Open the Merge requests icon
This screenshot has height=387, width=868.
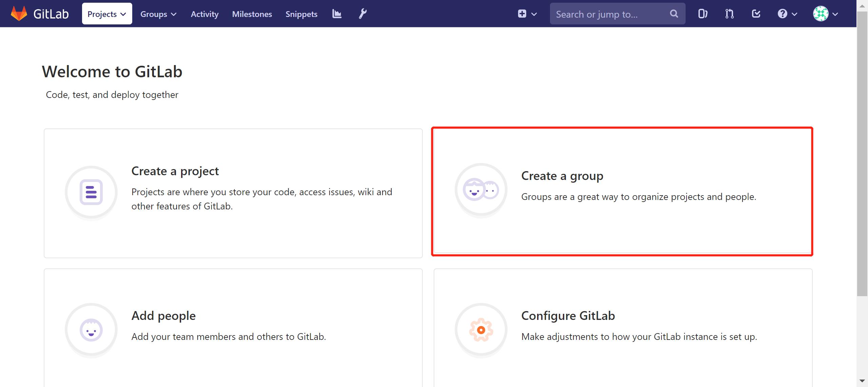729,14
